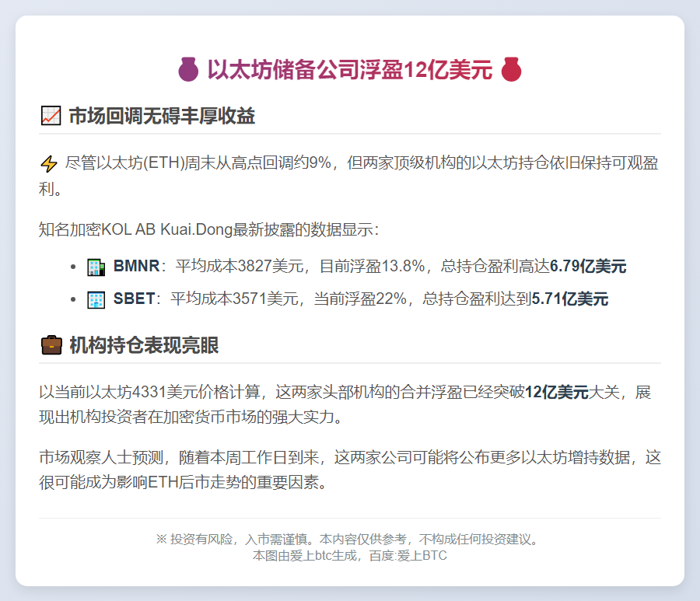Click the building icon next to SBET
The height and width of the screenshot is (601, 700).
point(96,299)
